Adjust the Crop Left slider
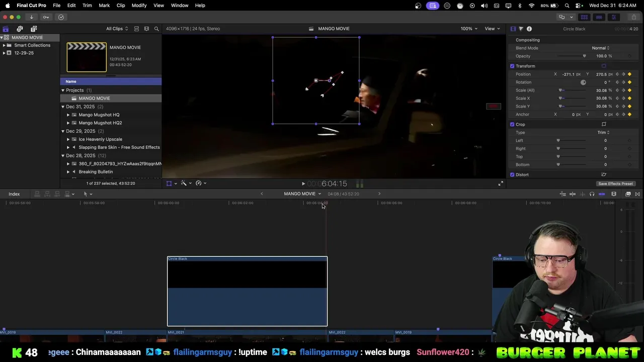Viewport: 644px width, 362px height. 571,140
